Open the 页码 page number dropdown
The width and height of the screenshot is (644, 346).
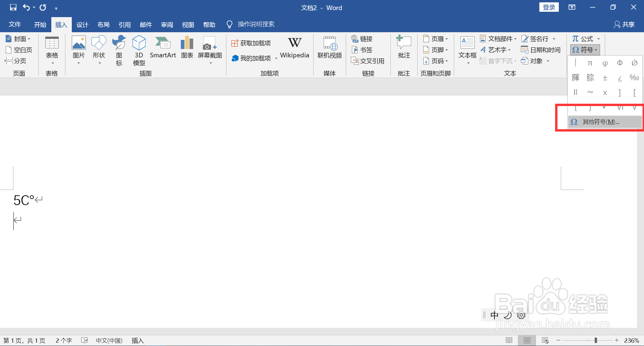tap(436, 61)
